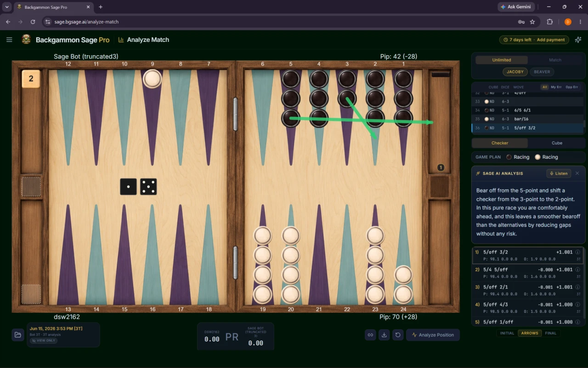588x368 pixels.
Task: Toggle the JACOBY rule
Action: (515, 72)
